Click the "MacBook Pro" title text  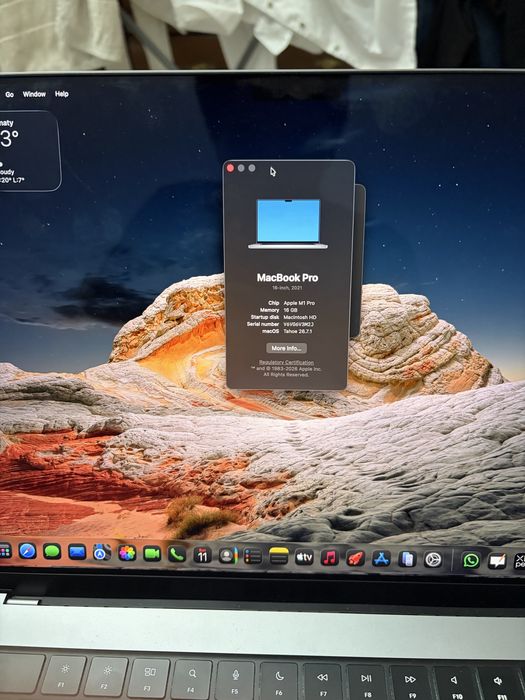[288, 278]
